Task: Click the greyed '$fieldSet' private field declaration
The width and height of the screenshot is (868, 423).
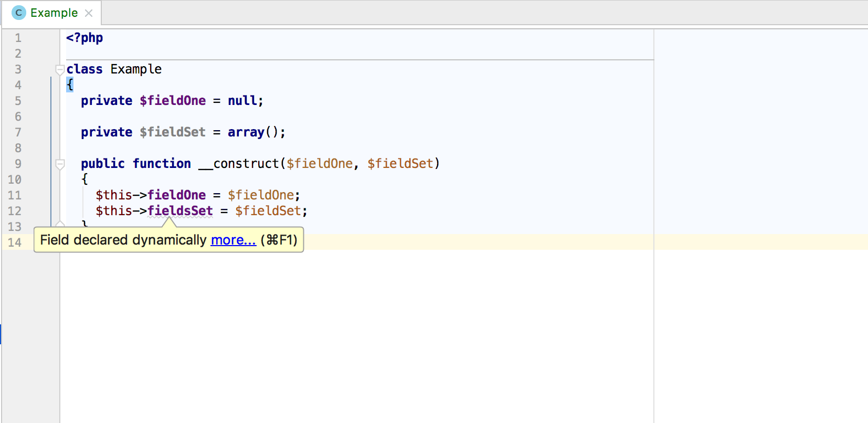Action: click(173, 132)
